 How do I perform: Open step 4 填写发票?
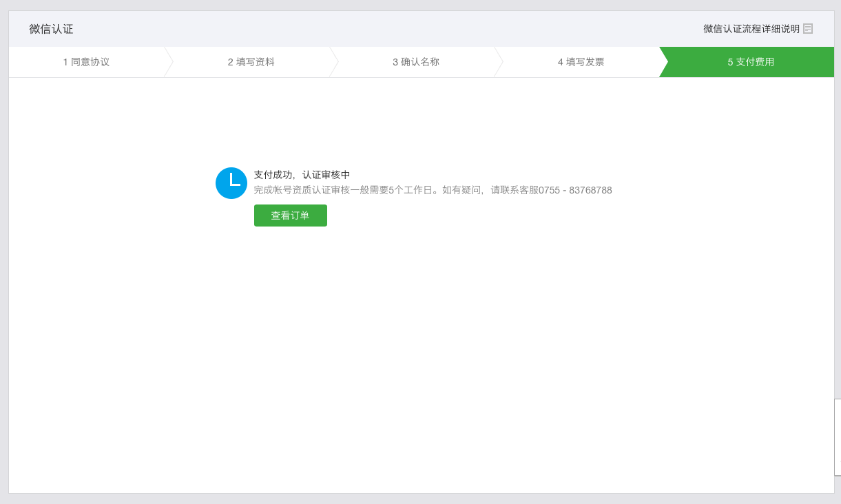pyautogui.click(x=582, y=61)
